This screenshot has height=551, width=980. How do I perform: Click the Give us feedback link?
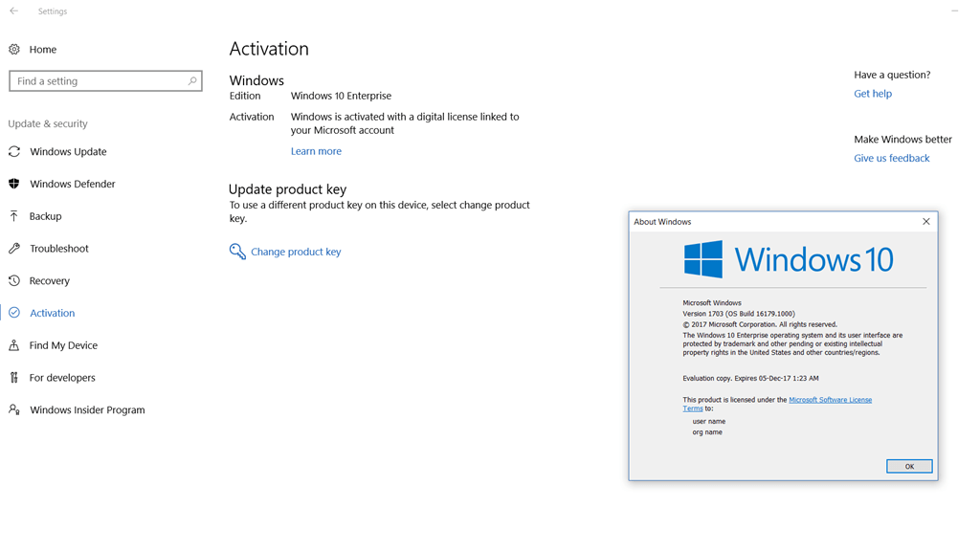(x=892, y=158)
